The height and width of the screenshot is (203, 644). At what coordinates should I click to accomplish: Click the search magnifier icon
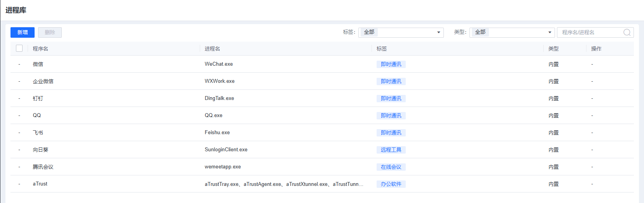(x=627, y=32)
